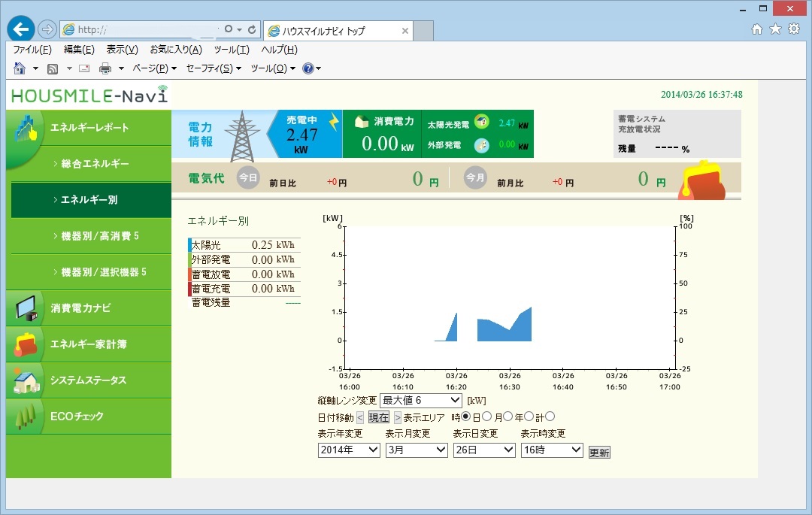Screen dimensions: 812x515
Task: Click the 今日 round badge
Action: click(248, 177)
